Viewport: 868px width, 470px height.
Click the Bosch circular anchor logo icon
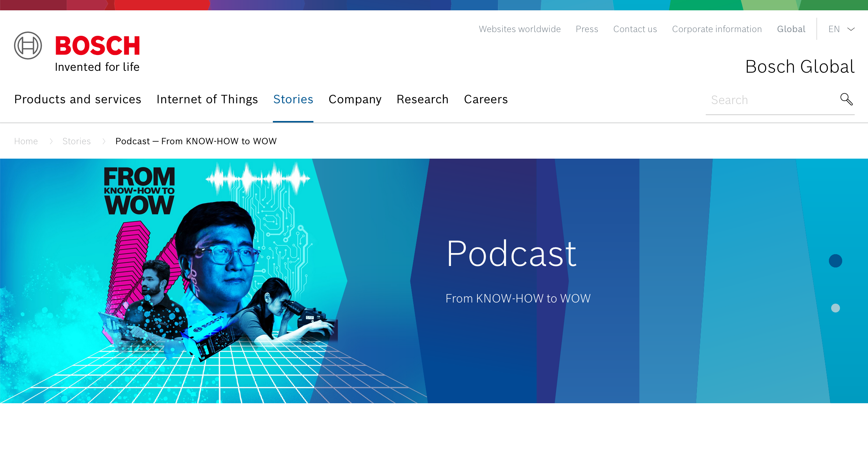28,46
